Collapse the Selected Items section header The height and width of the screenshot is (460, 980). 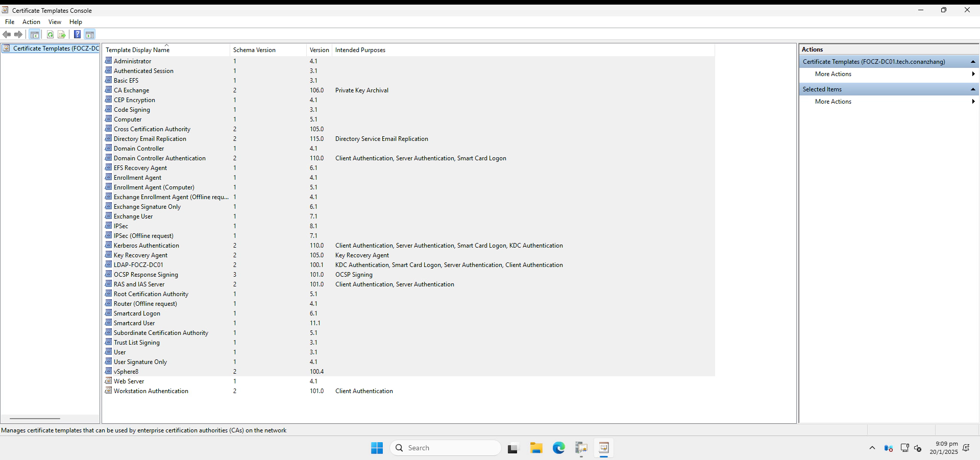(973, 89)
